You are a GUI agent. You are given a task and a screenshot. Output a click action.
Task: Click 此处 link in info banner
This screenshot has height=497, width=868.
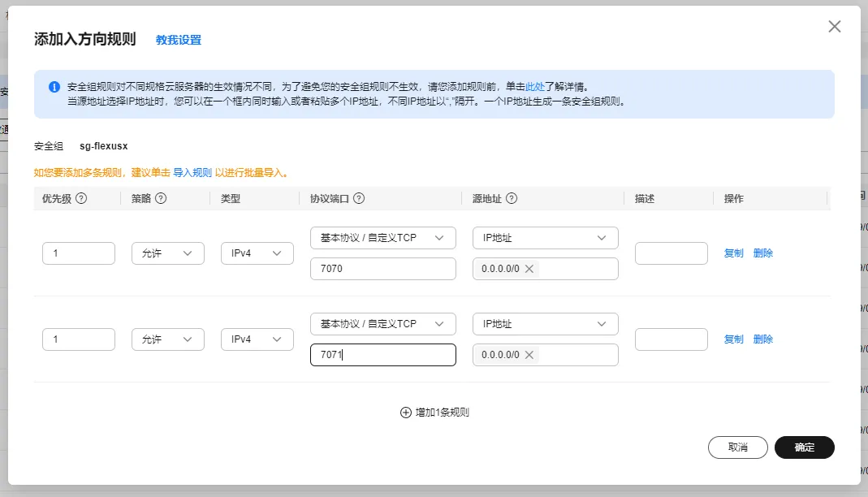tap(534, 86)
